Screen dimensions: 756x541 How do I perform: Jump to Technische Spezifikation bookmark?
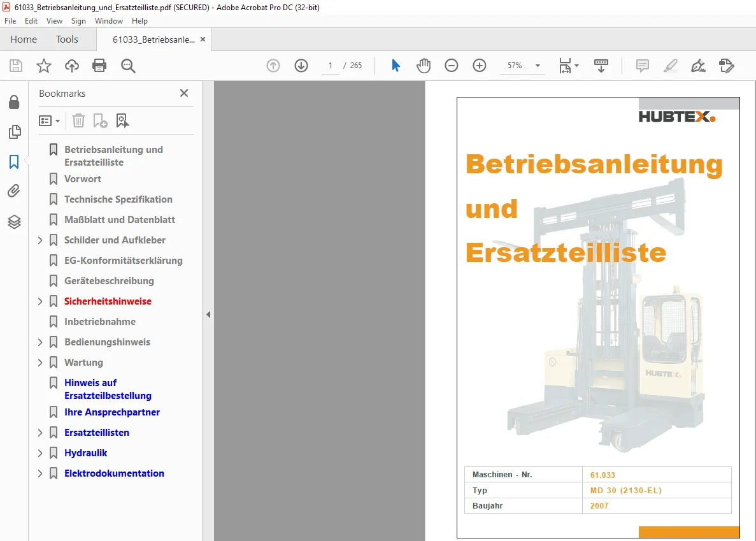(x=118, y=199)
